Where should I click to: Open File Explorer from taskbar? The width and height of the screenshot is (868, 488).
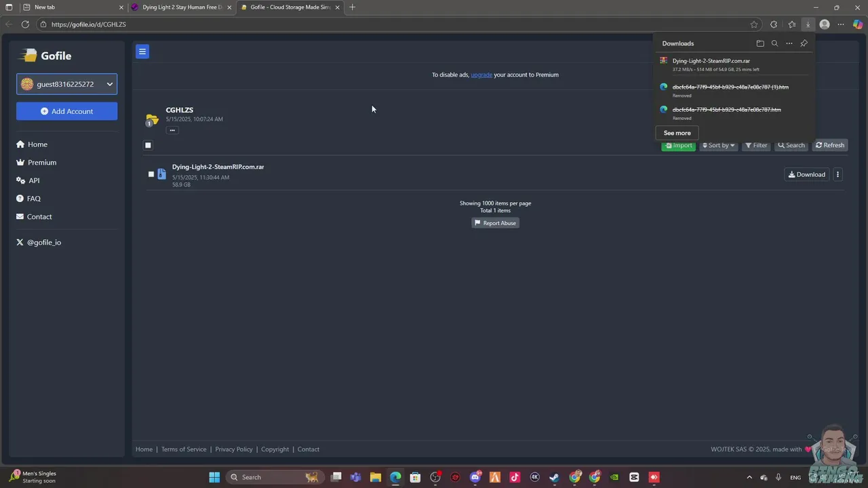coord(375,477)
